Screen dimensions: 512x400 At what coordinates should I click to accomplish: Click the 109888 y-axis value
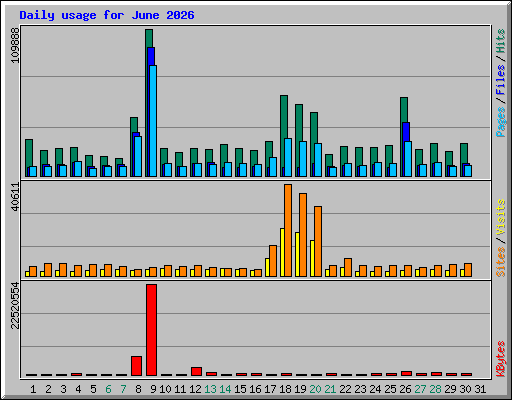pos(15,45)
